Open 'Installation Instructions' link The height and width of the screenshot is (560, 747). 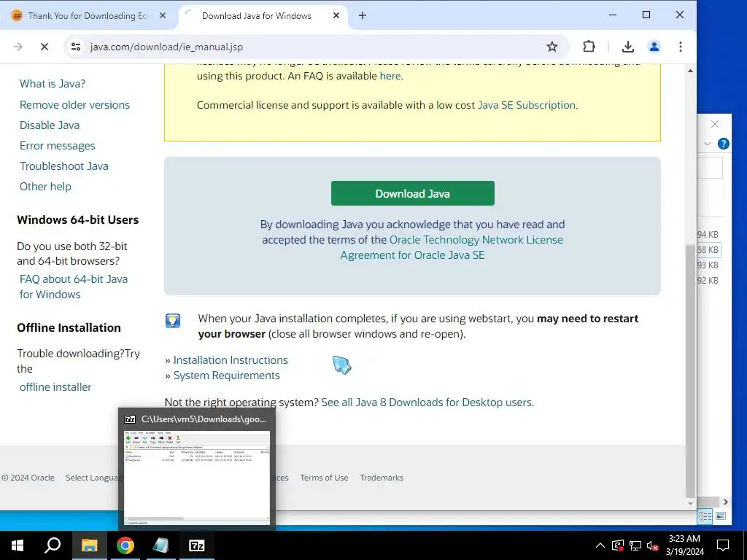tap(231, 360)
